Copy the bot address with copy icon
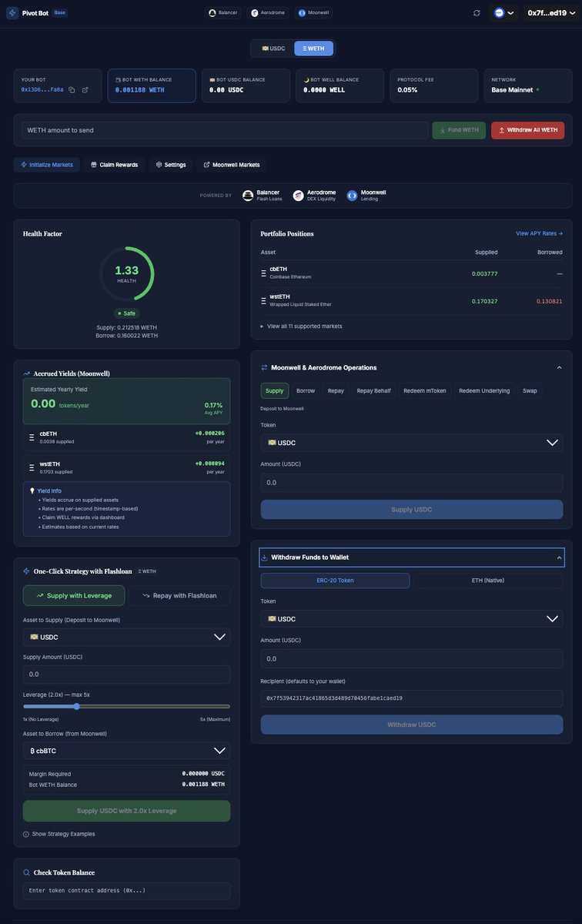Image resolution: width=582 pixels, height=924 pixels. pyautogui.click(x=72, y=90)
